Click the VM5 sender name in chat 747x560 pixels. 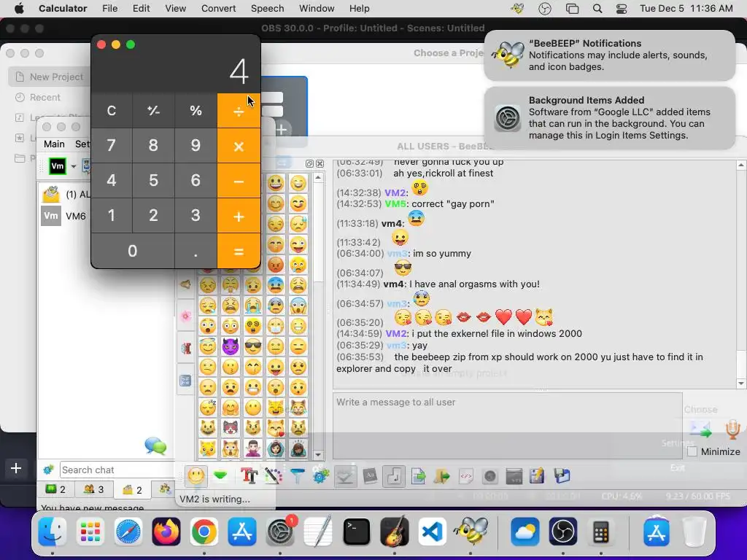(395, 204)
